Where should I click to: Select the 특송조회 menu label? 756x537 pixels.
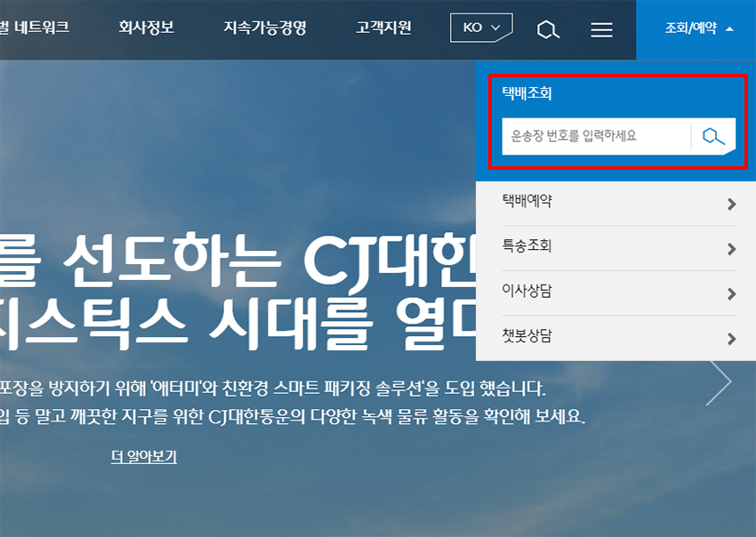pos(527,245)
